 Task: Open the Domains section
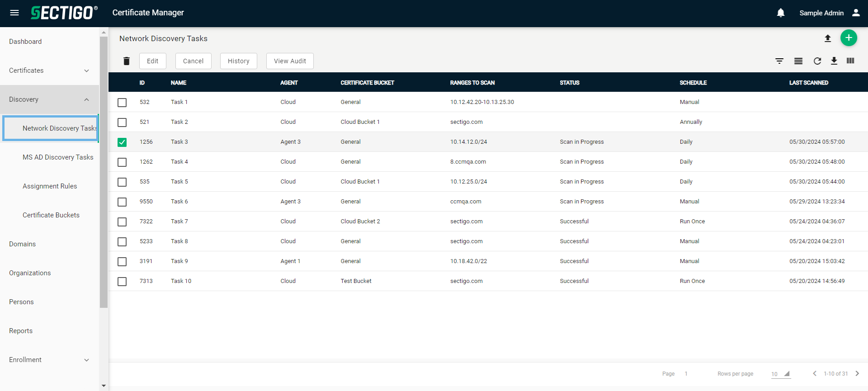click(22, 244)
